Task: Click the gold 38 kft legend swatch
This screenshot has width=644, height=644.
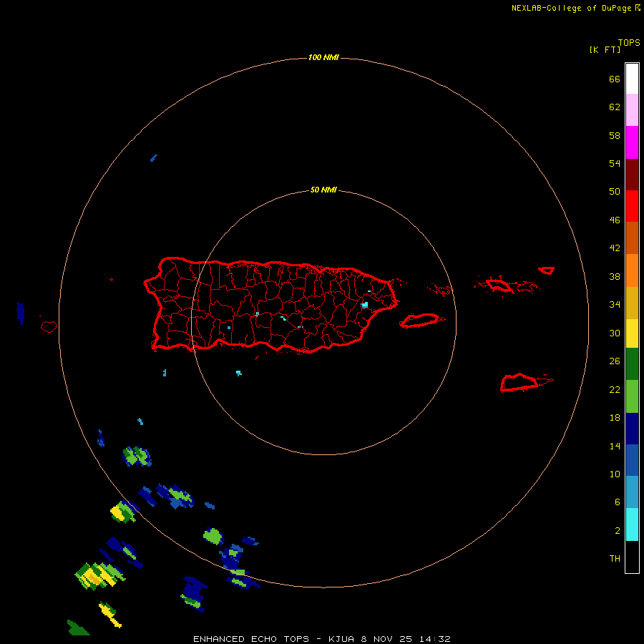Action: point(632,303)
